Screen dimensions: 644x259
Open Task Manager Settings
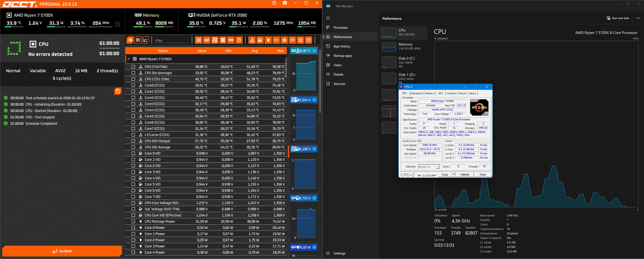(351, 253)
